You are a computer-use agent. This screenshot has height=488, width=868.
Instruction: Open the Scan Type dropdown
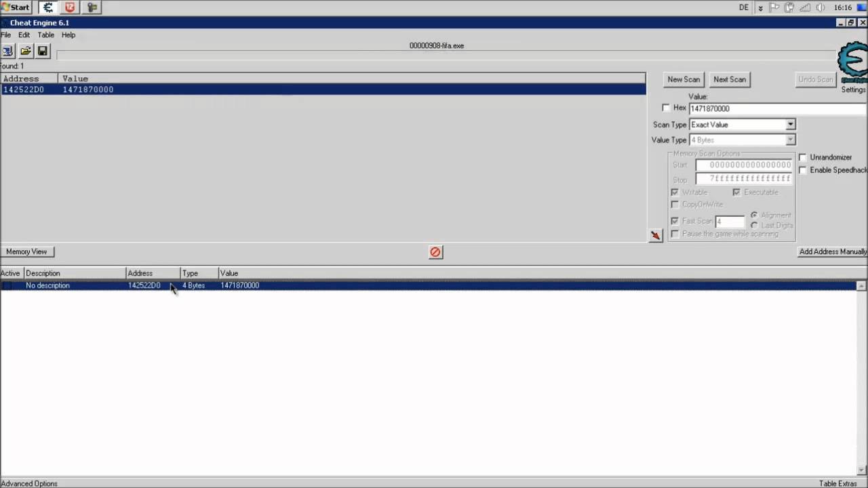pos(790,125)
